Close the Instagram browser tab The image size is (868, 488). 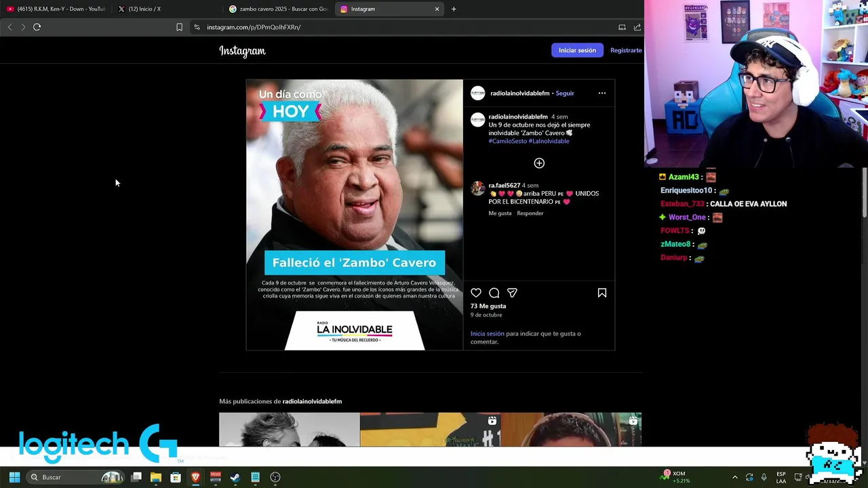[437, 9]
